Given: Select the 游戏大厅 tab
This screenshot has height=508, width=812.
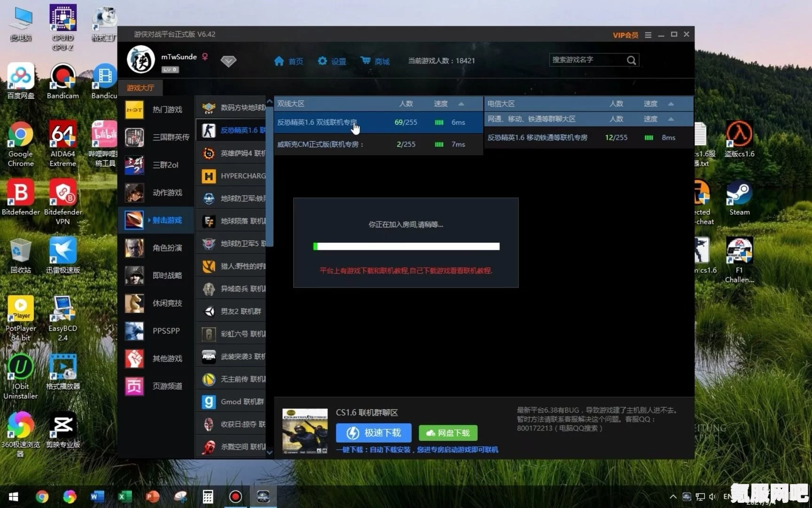Looking at the screenshot, I should click(140, 87).
